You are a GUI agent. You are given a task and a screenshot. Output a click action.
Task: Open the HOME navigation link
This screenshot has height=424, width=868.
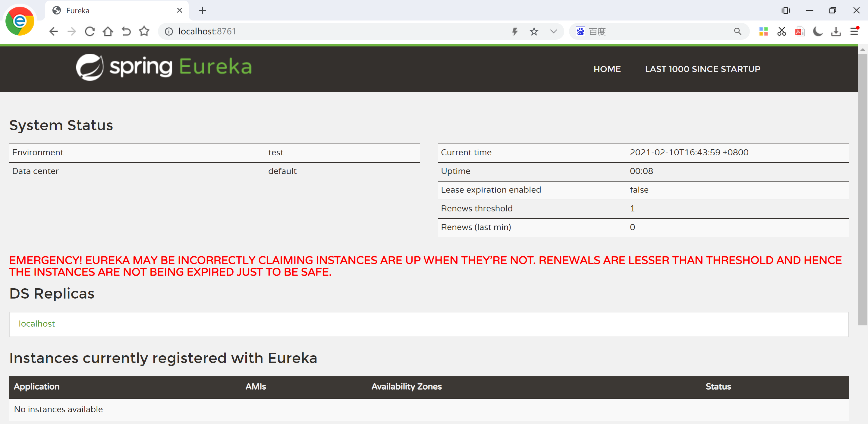[x=607, y=69]
